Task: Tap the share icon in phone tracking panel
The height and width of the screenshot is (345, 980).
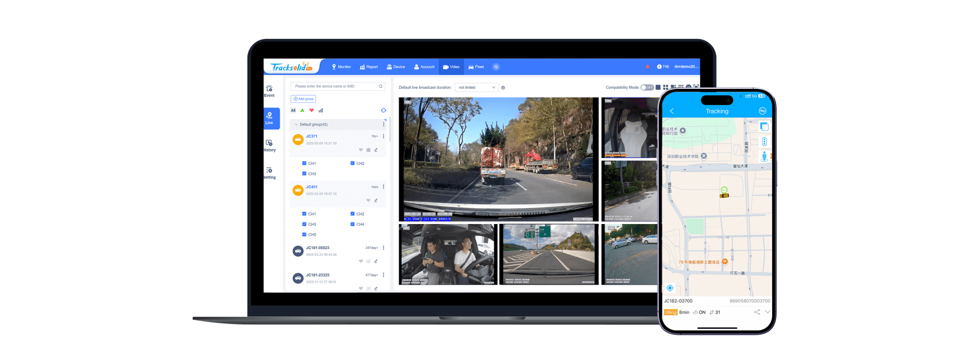Action: click(757, 312)
